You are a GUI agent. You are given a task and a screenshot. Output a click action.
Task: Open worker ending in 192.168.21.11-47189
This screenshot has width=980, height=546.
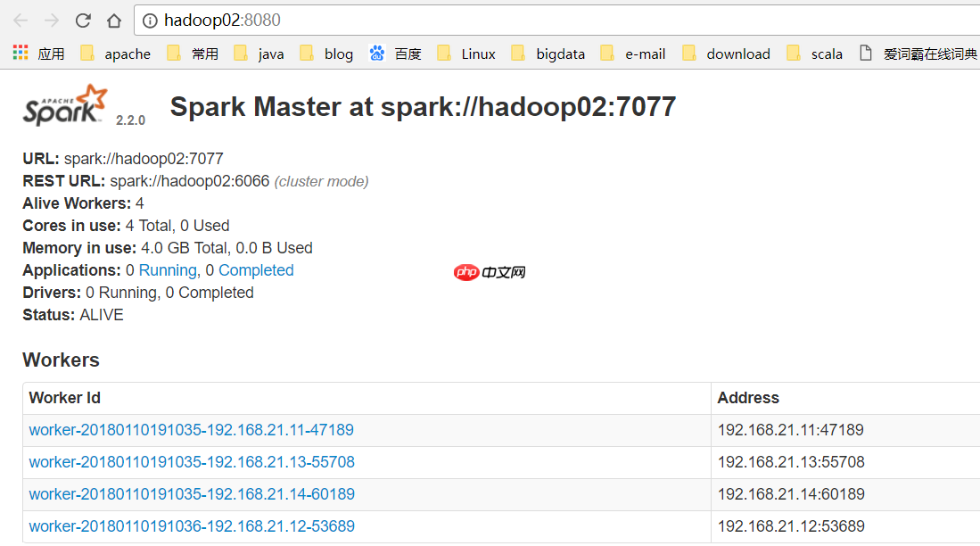coord(192,429)
